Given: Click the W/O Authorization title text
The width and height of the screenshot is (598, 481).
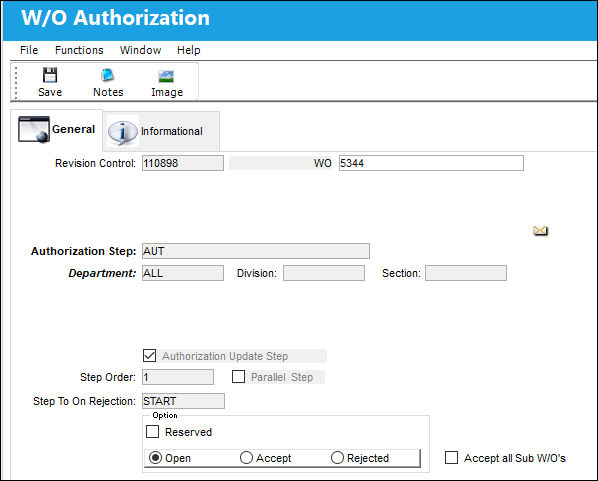Looking at the screenshot, I should pos(116,18).
